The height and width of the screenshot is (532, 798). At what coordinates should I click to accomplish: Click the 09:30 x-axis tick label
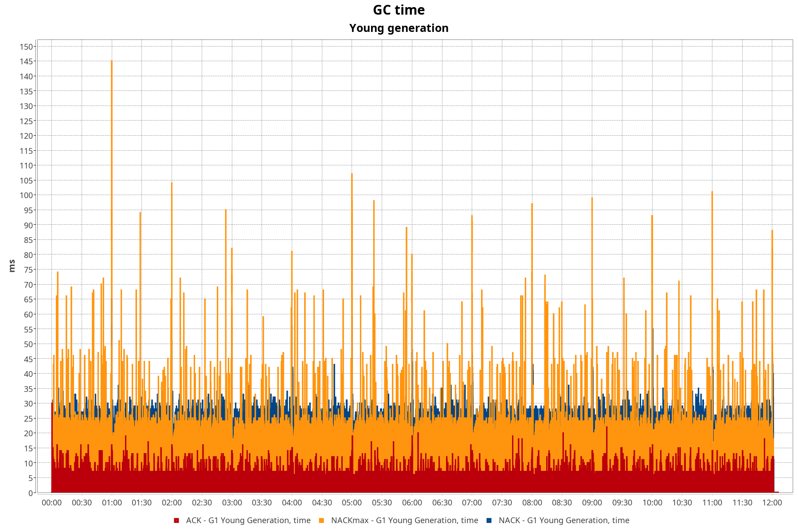coord(622,503)
